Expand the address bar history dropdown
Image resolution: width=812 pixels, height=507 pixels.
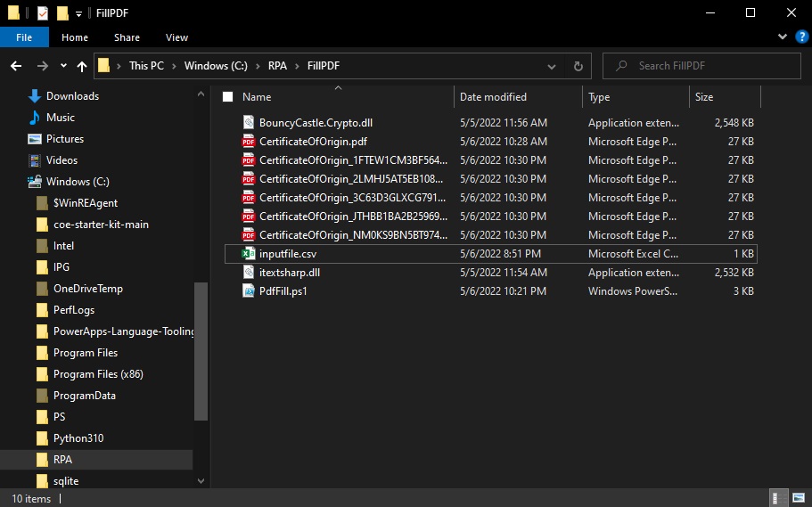pos(552,66)
